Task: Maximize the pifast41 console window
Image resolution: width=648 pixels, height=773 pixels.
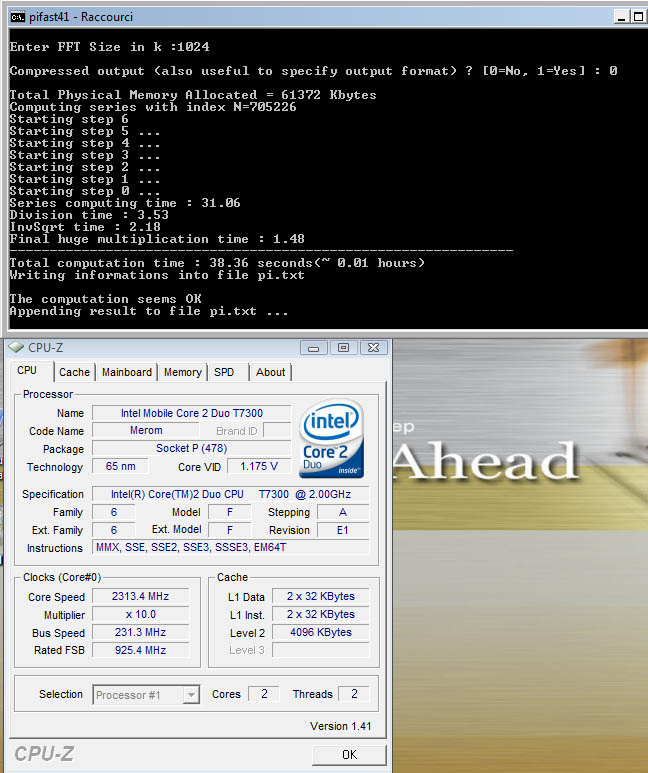Action: (638, 17)
